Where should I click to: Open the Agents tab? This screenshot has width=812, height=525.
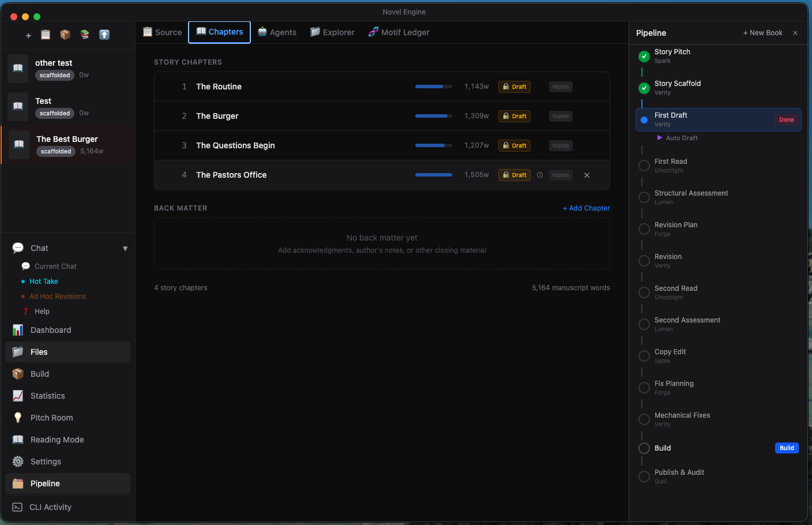coord(277,32)
